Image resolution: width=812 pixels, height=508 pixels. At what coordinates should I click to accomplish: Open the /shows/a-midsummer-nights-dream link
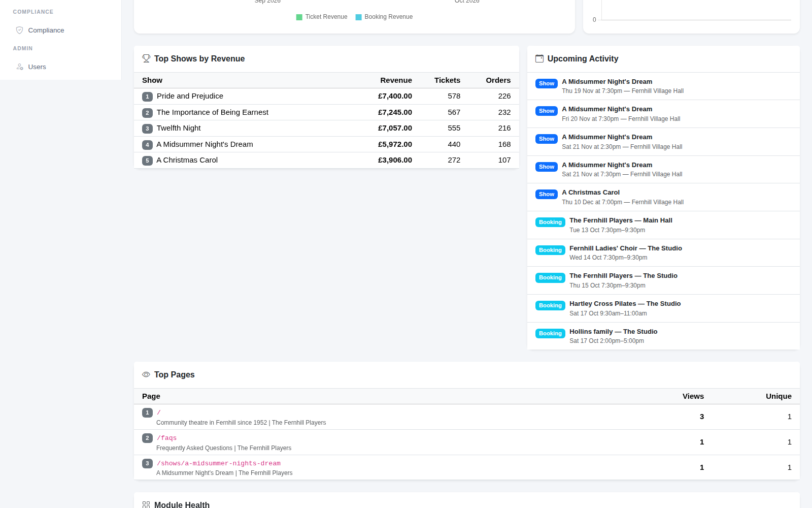(x=218, y=463)
